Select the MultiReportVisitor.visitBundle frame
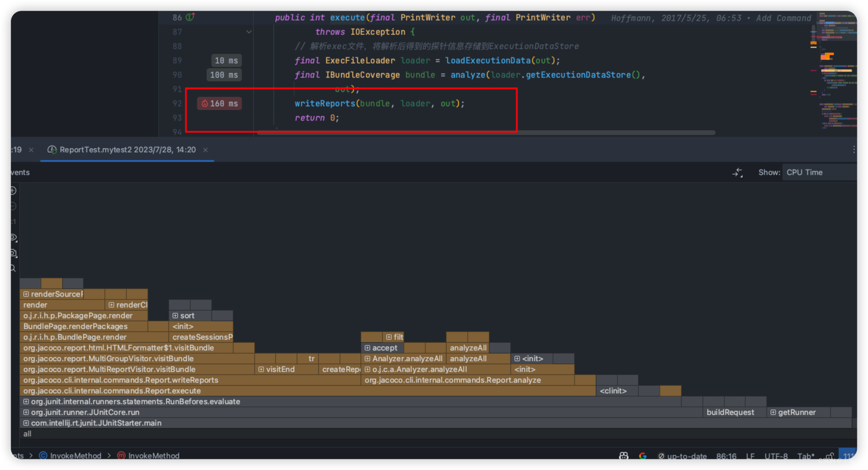 (x=137, y=370)
